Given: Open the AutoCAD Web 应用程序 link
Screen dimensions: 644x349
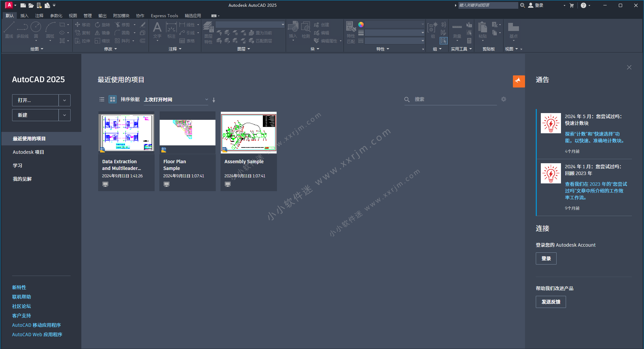Looking at the screenshot, I should pyautogui.click(x=37, y=335).
